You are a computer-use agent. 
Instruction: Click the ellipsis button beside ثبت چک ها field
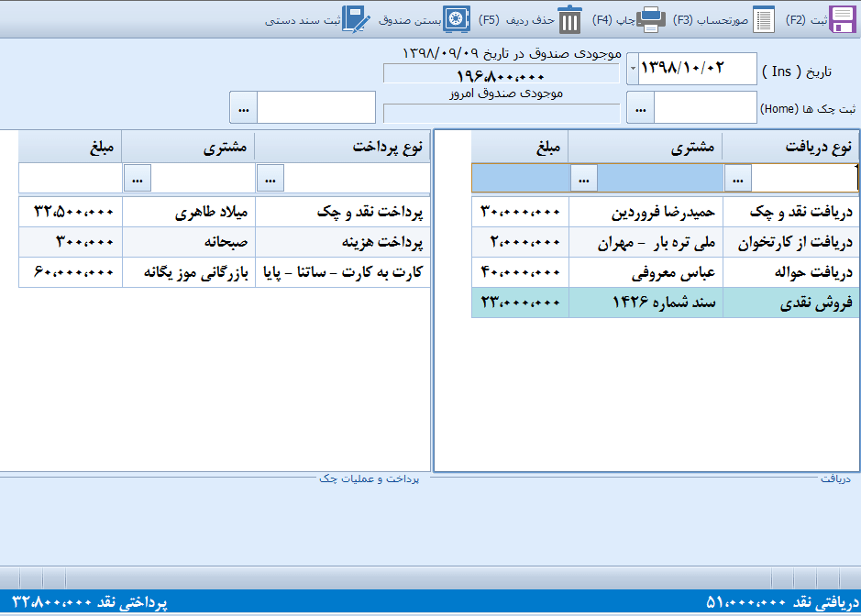(640, 108)
